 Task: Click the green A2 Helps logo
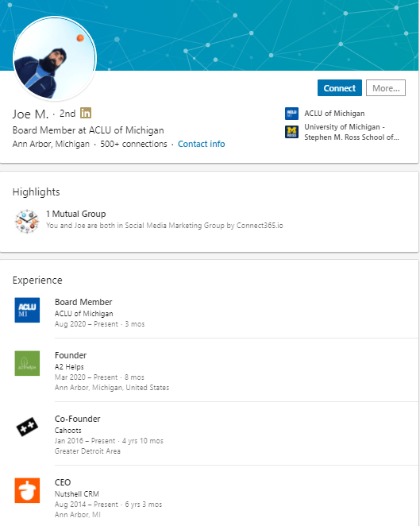27,363
